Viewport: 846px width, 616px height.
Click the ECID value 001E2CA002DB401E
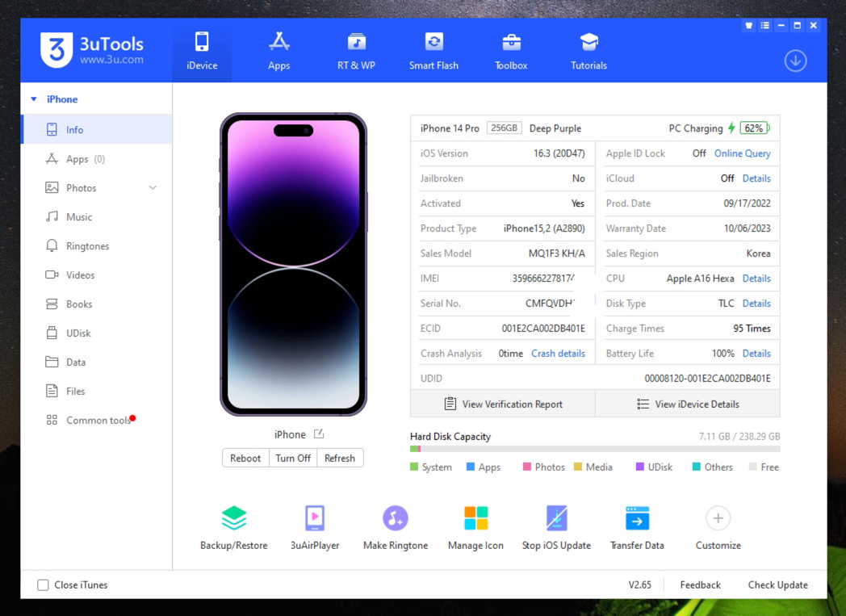543,329
